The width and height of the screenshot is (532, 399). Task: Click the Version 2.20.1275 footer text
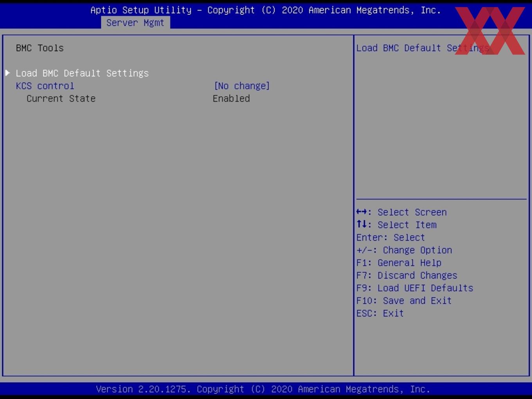click(263, 389)
